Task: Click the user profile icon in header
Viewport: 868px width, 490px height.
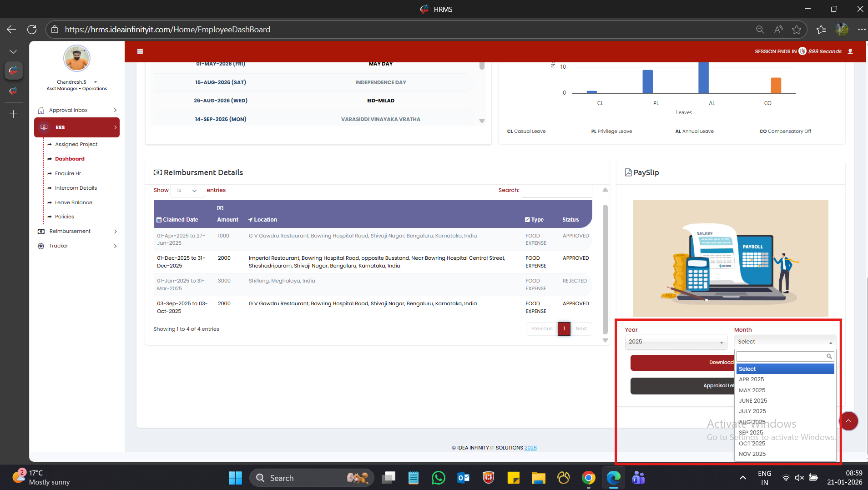Action: [x=850, y=51]
